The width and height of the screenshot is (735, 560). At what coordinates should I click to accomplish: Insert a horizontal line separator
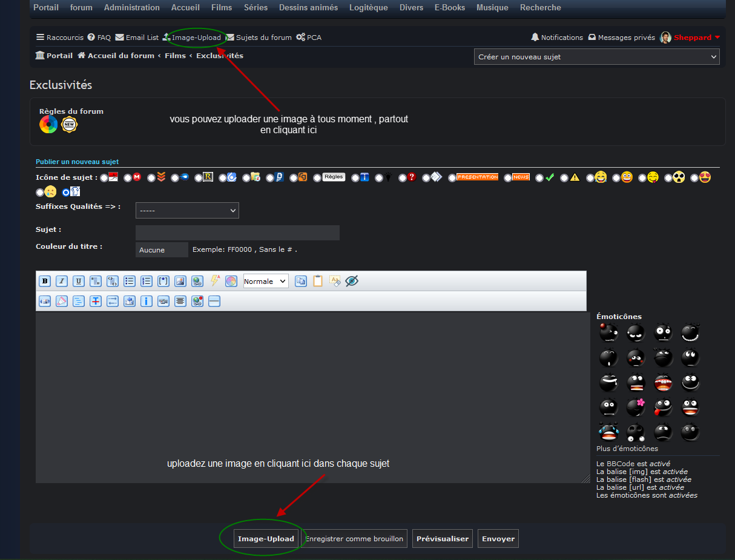(x=214, y=301)
